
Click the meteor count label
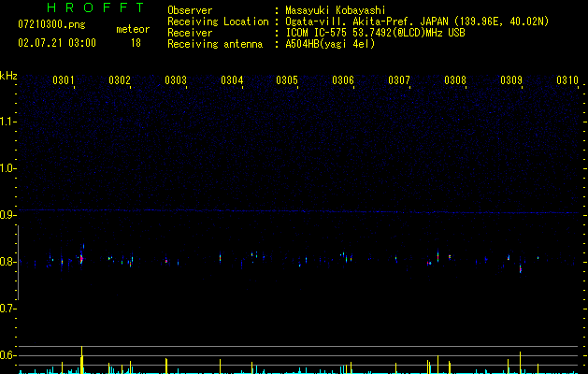(x=133, y=29)
